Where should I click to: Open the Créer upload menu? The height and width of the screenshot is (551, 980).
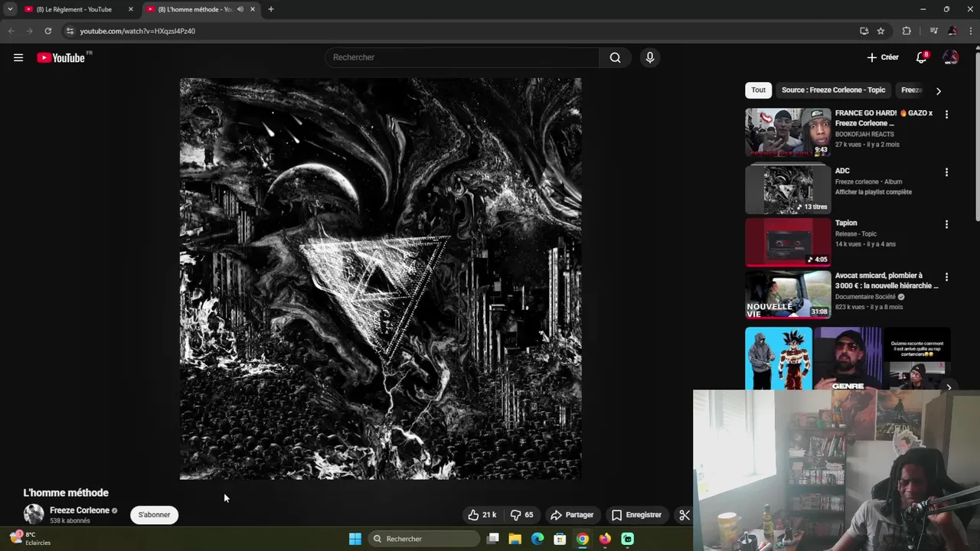(x=883, y=57)
